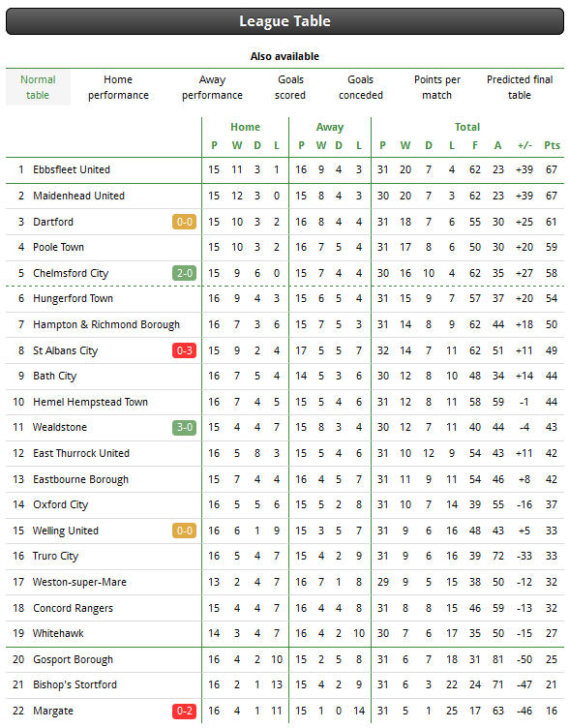Open Ebbsfleet United team link
The image size is (569, 728).
point(72,170)
